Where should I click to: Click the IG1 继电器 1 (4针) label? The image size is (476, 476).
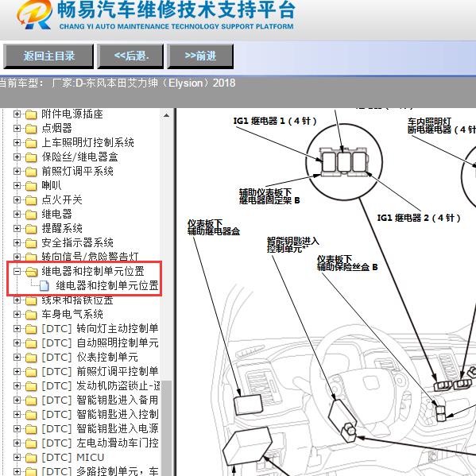[x=275, y=121]
